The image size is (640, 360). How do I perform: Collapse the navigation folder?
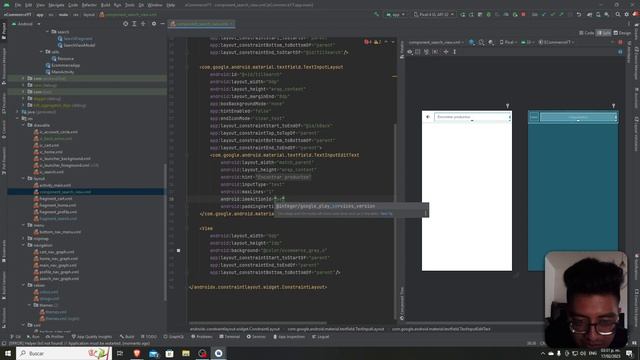[x=24, y=245]
